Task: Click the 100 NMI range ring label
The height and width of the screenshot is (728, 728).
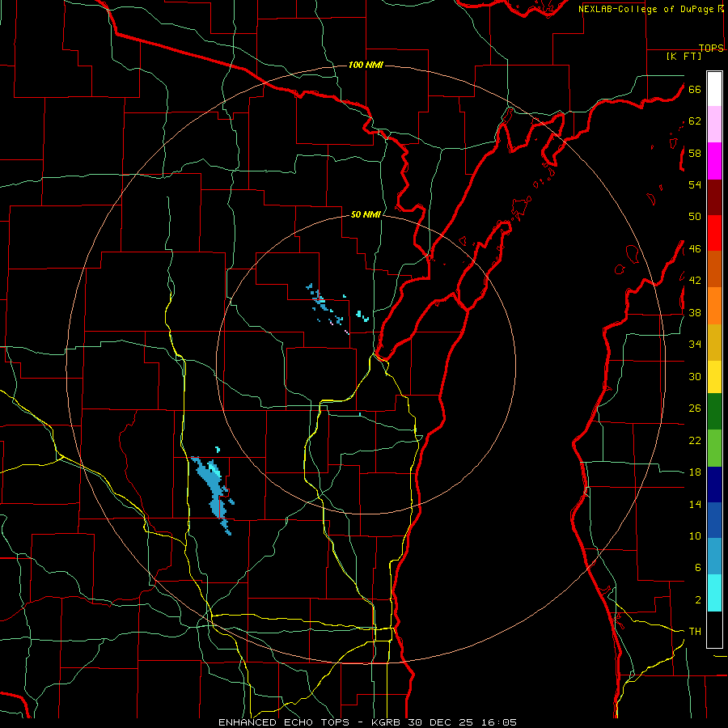Action: pyautogui.click(x=366, y=65)
